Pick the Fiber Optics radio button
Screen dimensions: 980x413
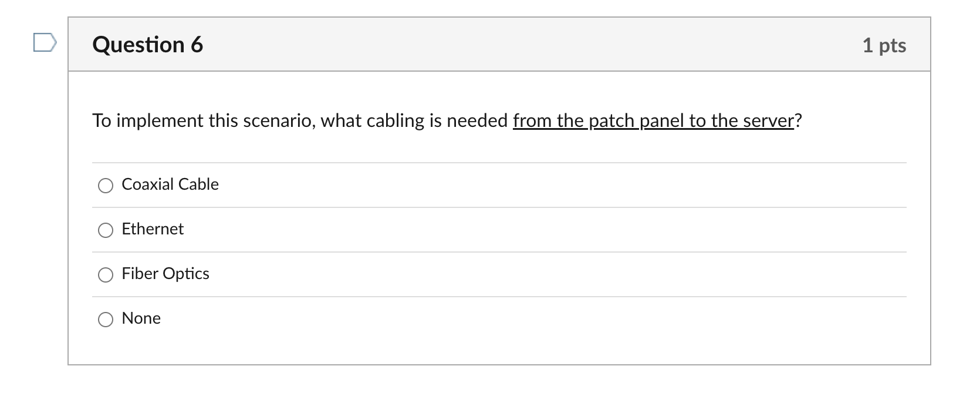pos(106,275)
